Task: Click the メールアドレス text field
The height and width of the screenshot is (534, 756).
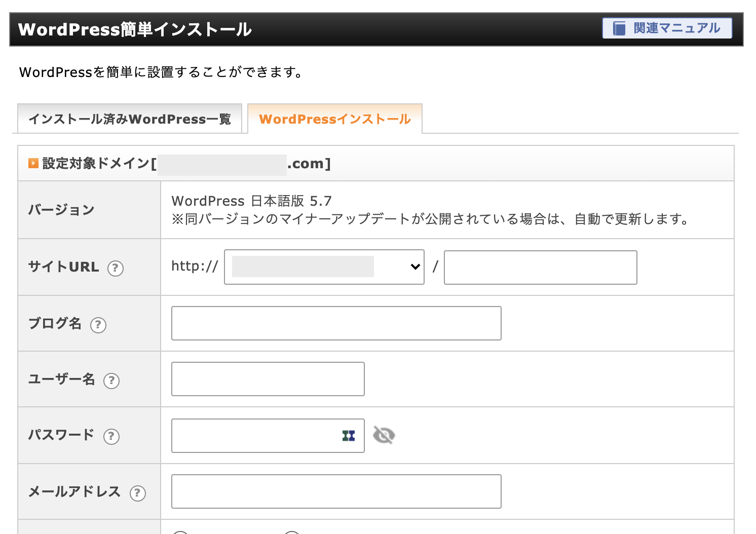Action: [x=336, y=491]
